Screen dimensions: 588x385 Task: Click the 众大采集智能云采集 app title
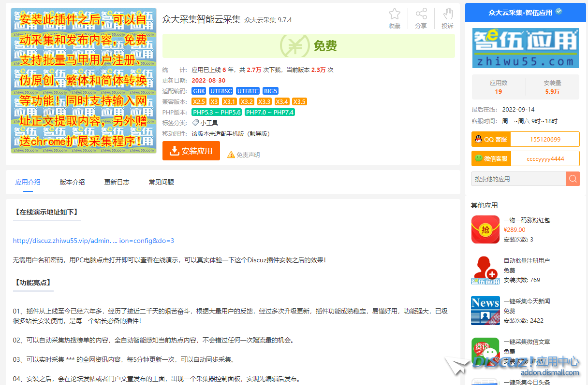tap(202, 19)
